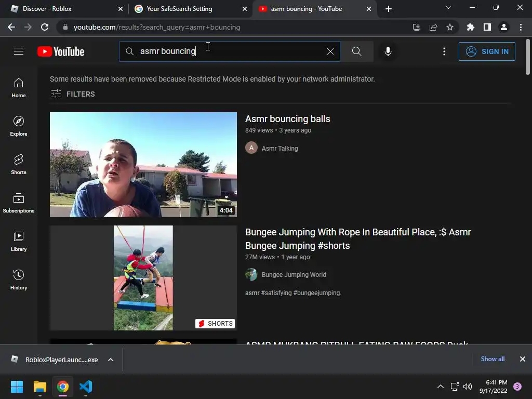Open a new browser tab

point(389,9)
